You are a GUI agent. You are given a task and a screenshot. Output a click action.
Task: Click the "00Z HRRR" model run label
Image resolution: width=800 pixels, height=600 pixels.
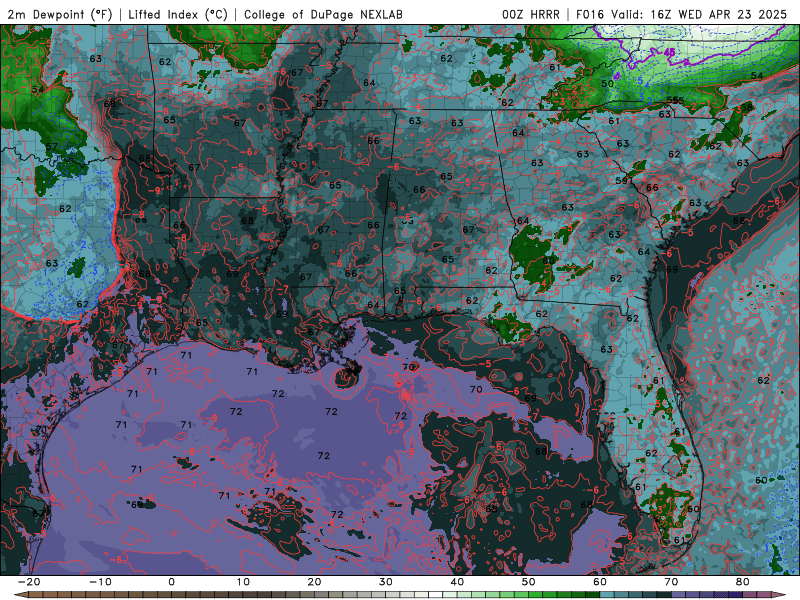tap(531, 14)
